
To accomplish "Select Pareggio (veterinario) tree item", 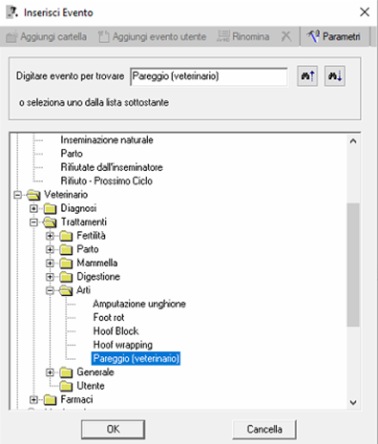I will [x=136, y=359].
